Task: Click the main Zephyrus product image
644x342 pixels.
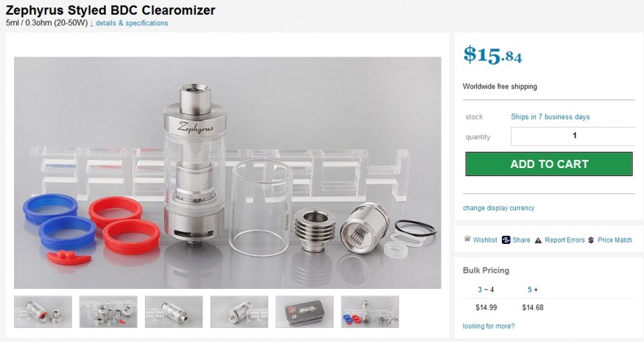Action: point(227,173)
